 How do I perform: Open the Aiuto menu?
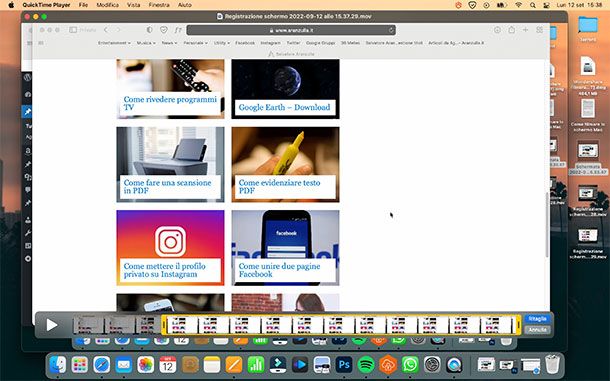tap(184, 5)
